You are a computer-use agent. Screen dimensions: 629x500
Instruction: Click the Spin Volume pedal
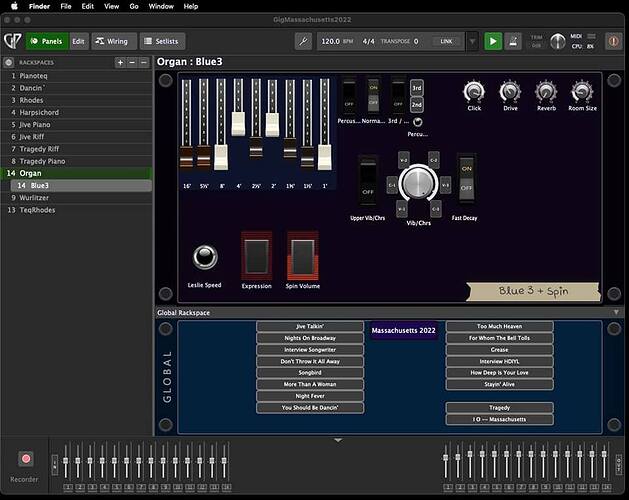(x=303, y=256)
